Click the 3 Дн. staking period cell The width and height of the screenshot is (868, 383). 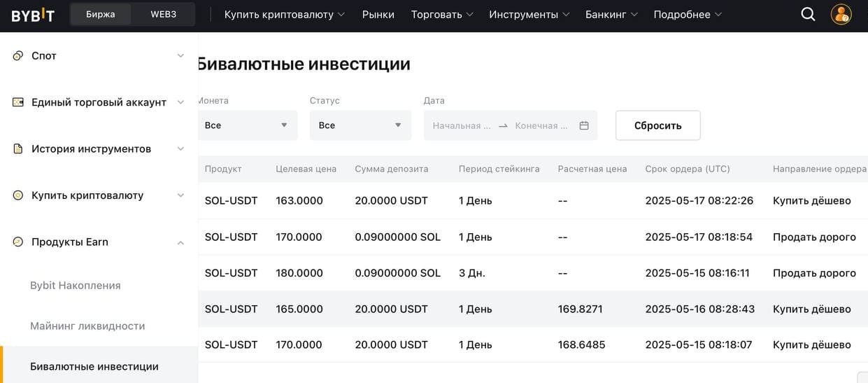[472, 273]
